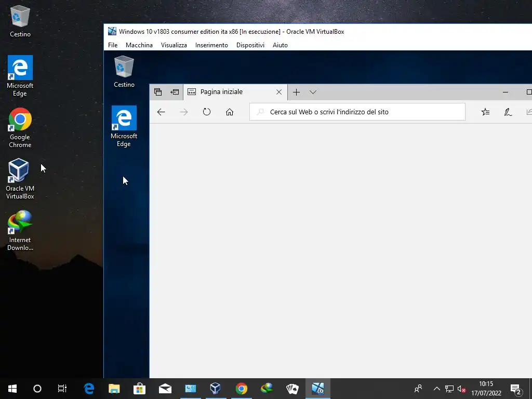Open the File menu in VirtualBox
532x399 pixels.
(113, 45)
